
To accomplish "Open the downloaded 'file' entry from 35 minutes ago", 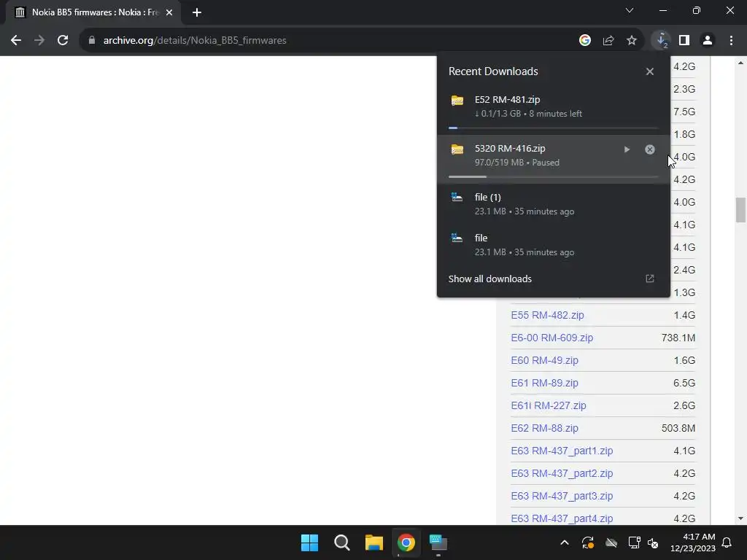I will (553, 244).
